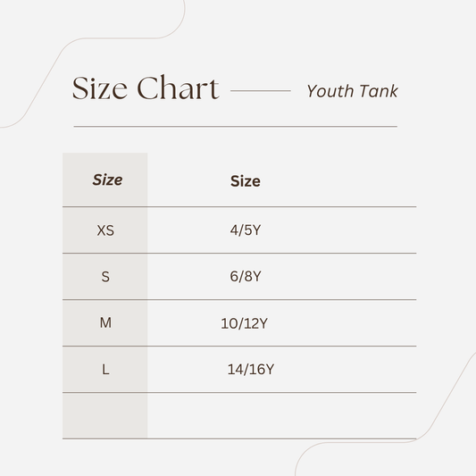Select the XS size cell
Image resolution: width=476 pixels, height=476 pixels.
[x=105, y=230]
